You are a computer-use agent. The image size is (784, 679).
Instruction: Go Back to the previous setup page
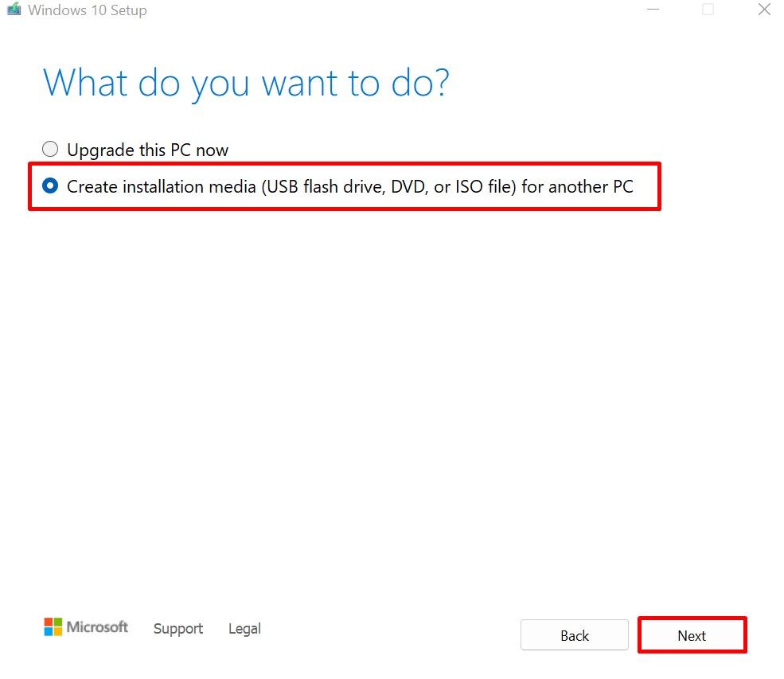(x=575, y=635)
